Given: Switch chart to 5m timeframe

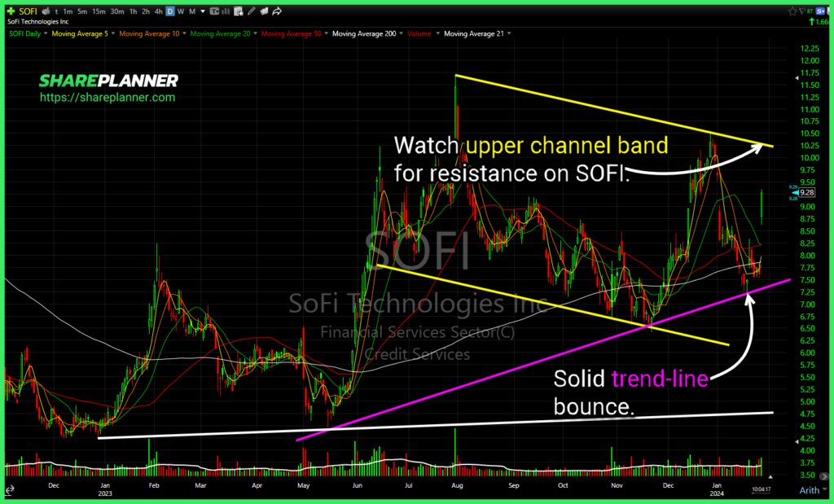Looking at the screenshot, I should pyautogui.click(x=82, y=11).
